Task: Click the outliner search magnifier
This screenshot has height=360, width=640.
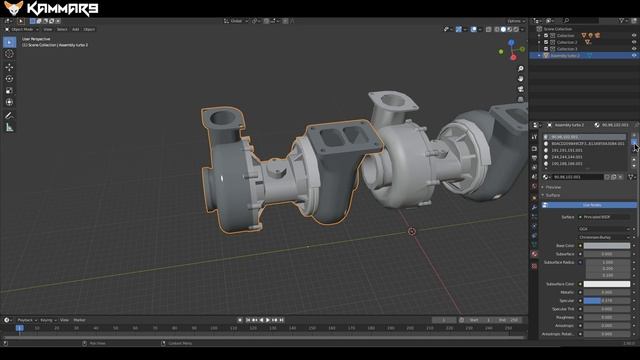Action: [567, 21]
